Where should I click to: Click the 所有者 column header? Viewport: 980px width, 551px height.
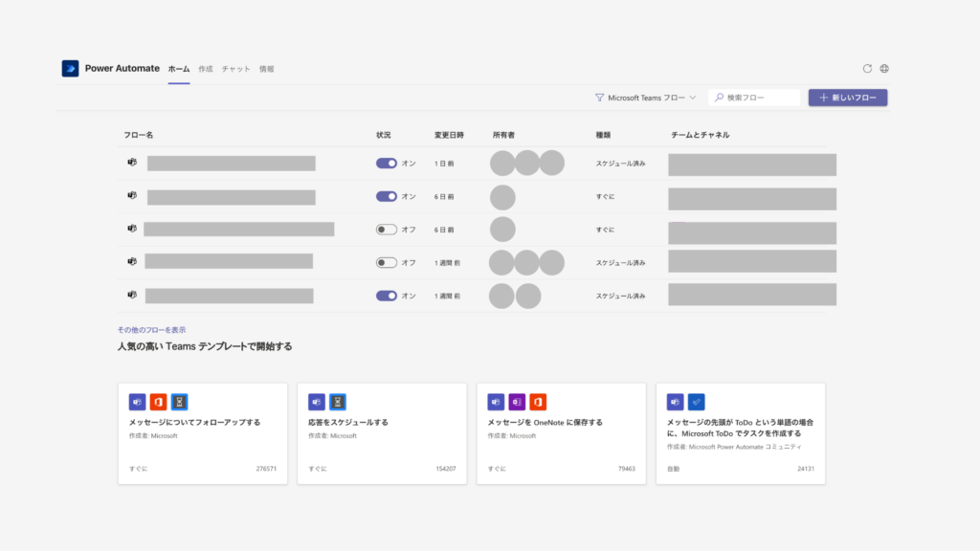[x=503, y=135]
